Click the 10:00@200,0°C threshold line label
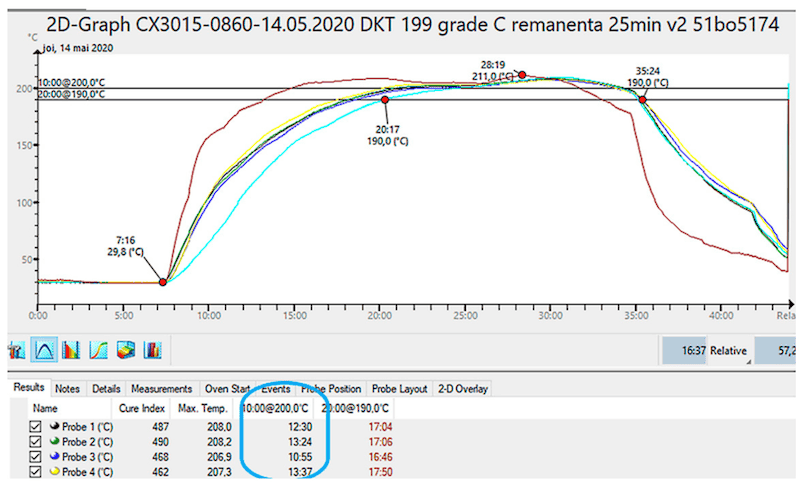The image size is (800, 486). pyautogui.click(x=71, y=83)
